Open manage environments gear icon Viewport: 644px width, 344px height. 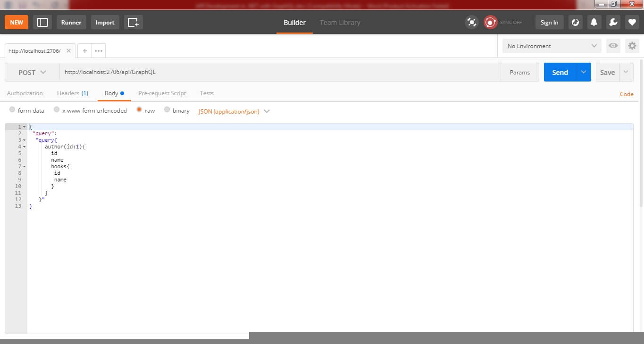(x=632, y=46)
